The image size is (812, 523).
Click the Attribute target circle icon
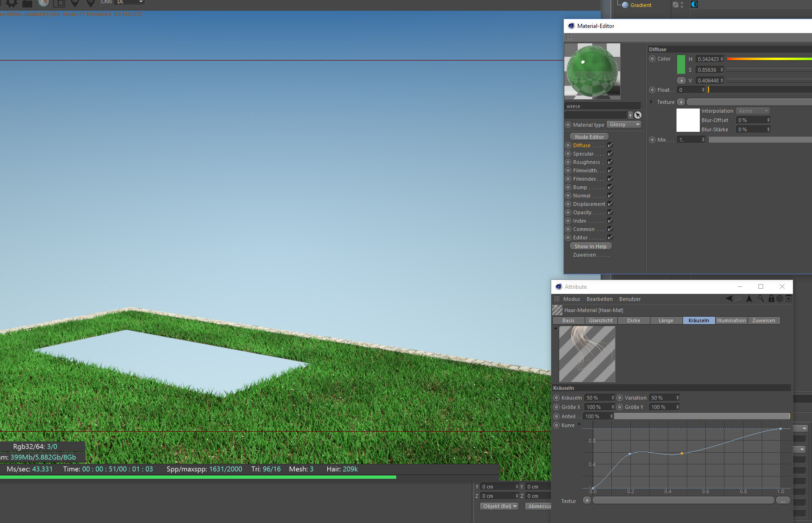[x=780, y=299]
